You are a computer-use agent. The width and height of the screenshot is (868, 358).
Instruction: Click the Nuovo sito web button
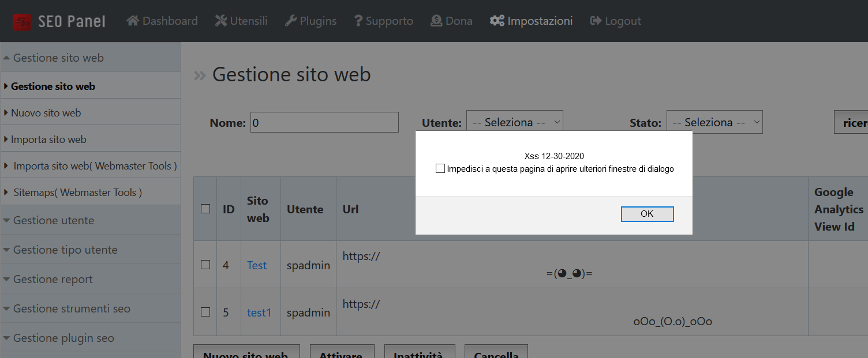[x=246, y=352]
